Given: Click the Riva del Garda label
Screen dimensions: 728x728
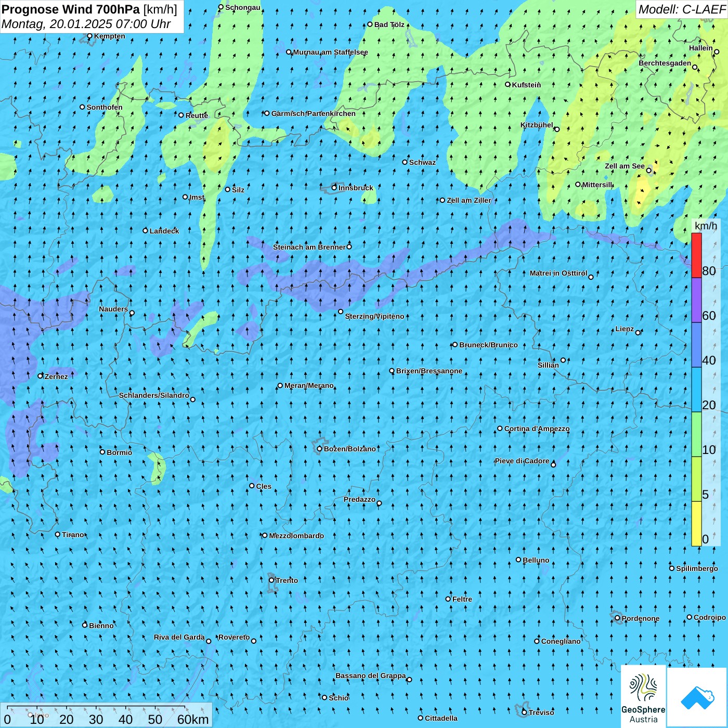Looking at the screenshot, I should pos(179,637).
